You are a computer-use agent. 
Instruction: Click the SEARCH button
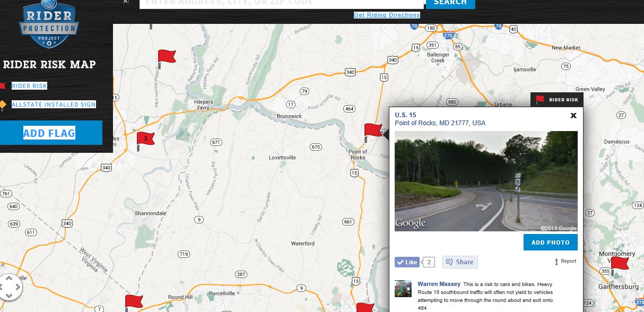450,3
